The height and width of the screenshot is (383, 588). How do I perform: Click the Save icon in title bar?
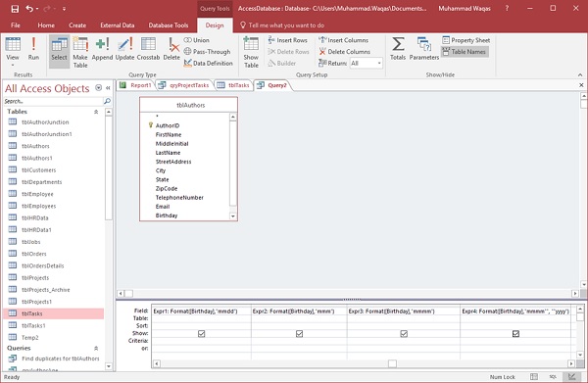15,8
